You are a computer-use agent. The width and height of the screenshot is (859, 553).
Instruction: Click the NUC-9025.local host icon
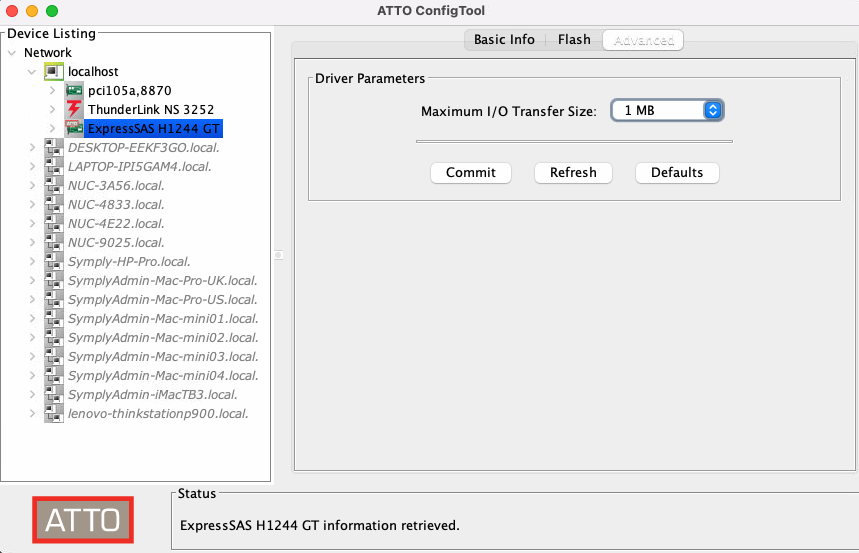point(54,242)
